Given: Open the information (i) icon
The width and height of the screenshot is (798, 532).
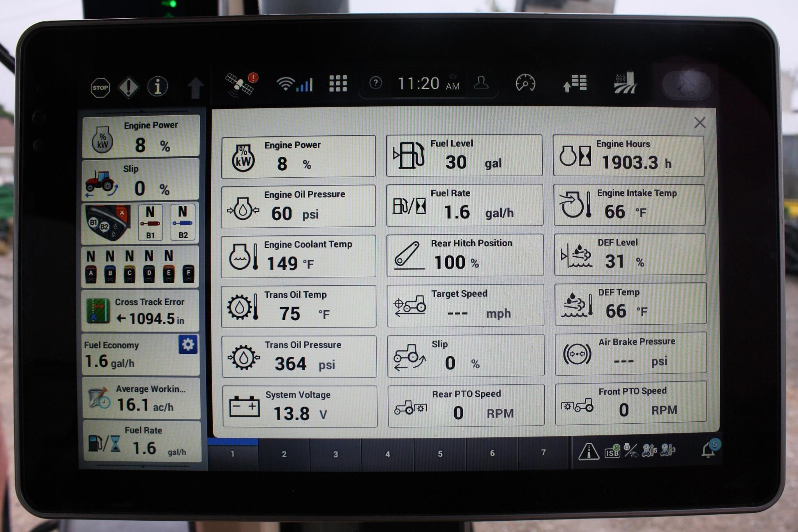Looking at the screenshot, I should [x=157, y=87].
